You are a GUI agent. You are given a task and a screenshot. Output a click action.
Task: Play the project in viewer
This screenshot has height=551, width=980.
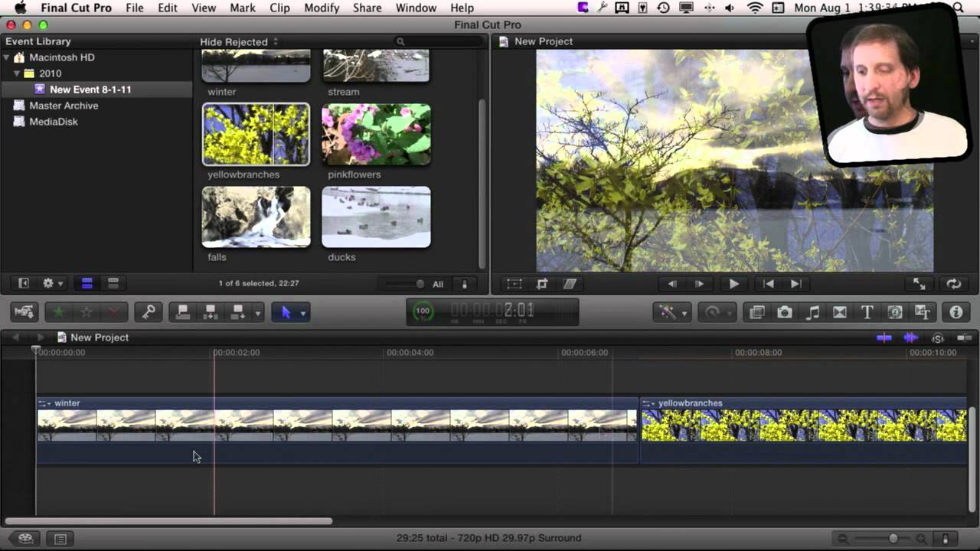pyautogui.click(x=733, y=284)
